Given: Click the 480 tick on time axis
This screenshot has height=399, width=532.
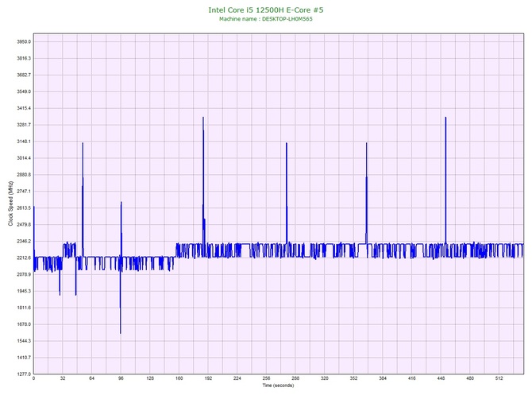Looking at the screenshot, I should point(470,378).
